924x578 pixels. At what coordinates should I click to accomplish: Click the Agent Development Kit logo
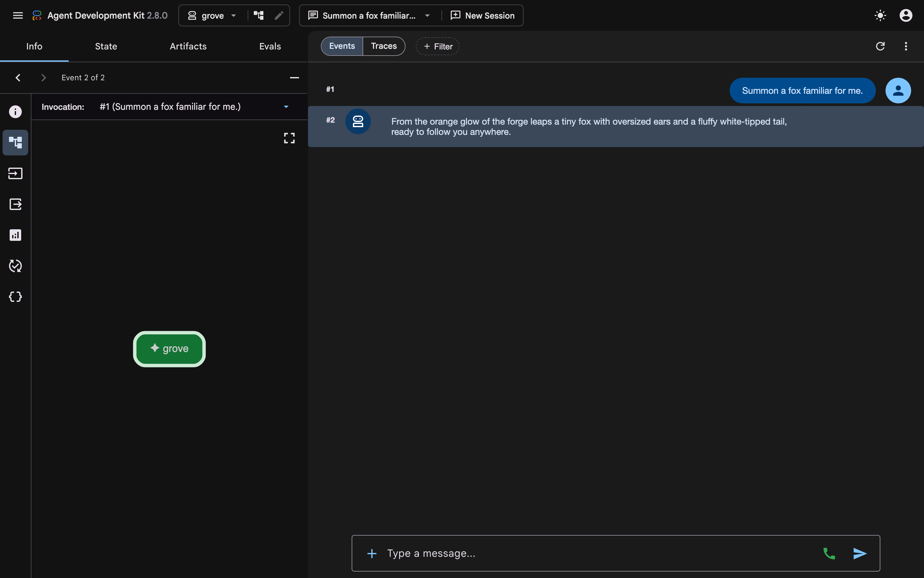[x=37, y=15]
